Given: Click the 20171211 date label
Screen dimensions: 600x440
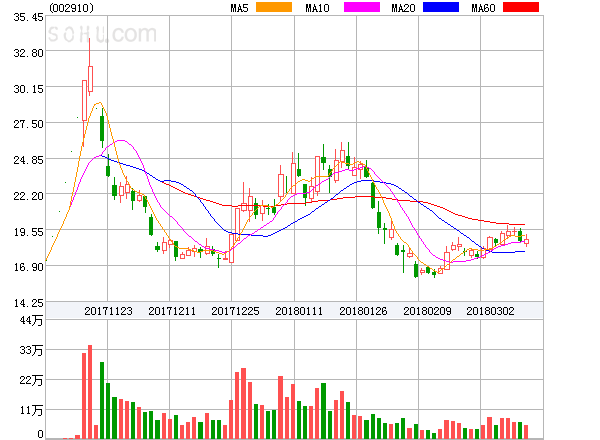Looking at the screenshot, I should pos(172,311).
